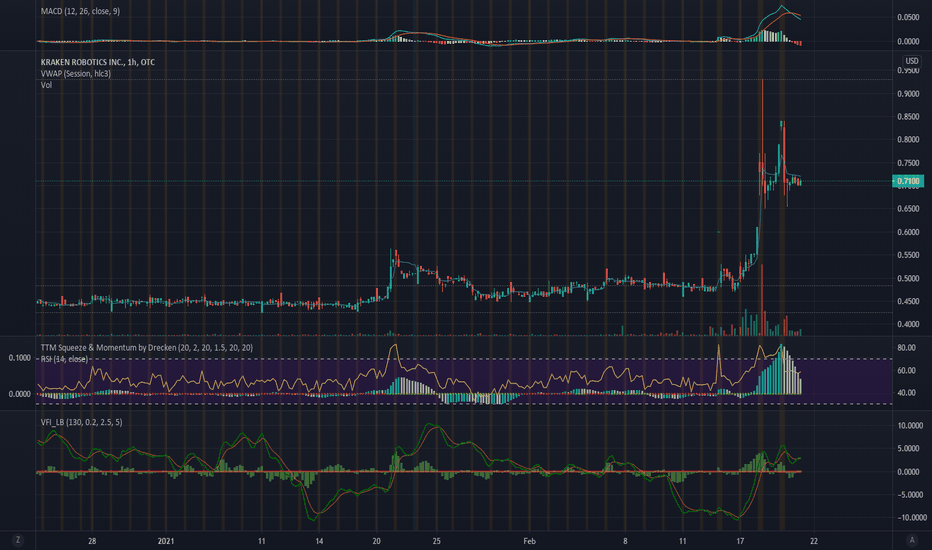Click the -10.0000 label on VFI scale
Screen dimensions: 932x550
click(910, 518)
